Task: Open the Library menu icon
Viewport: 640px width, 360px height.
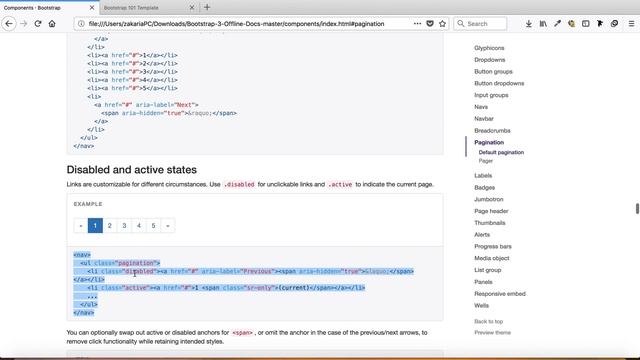Action: [x=543, y=24]
